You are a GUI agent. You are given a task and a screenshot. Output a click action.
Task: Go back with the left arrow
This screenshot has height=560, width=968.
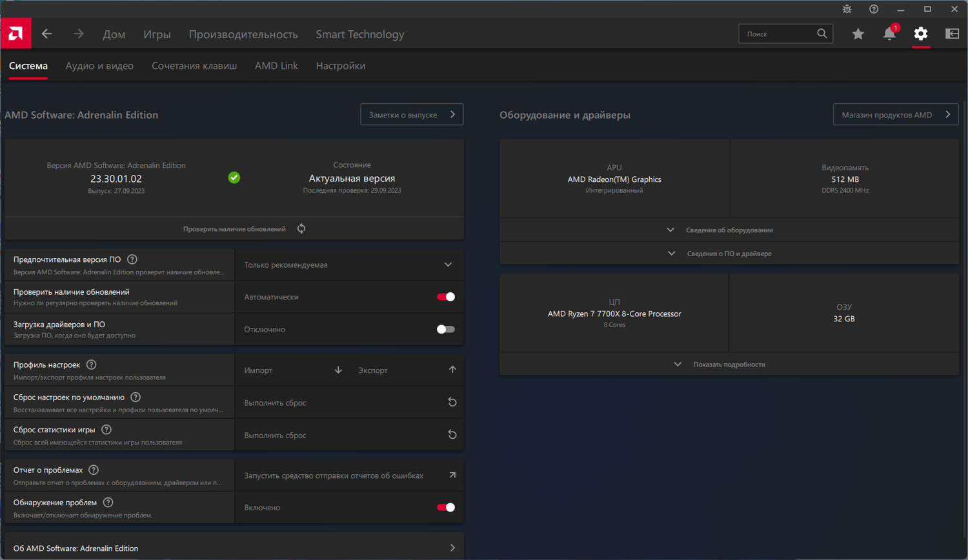(46, 34)
